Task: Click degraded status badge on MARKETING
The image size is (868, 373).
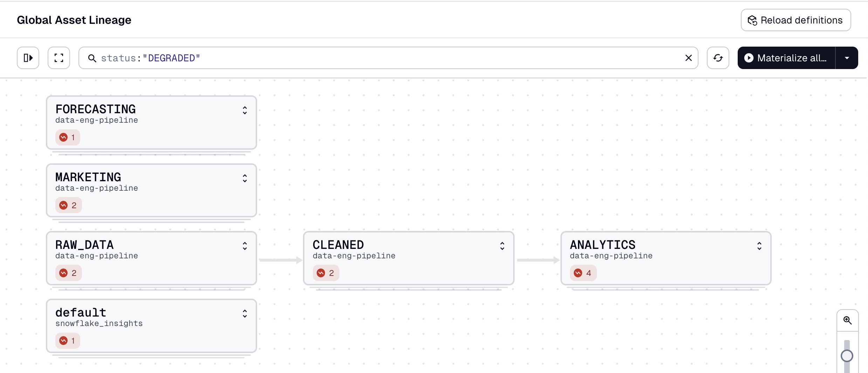Action: click(68, 205)
